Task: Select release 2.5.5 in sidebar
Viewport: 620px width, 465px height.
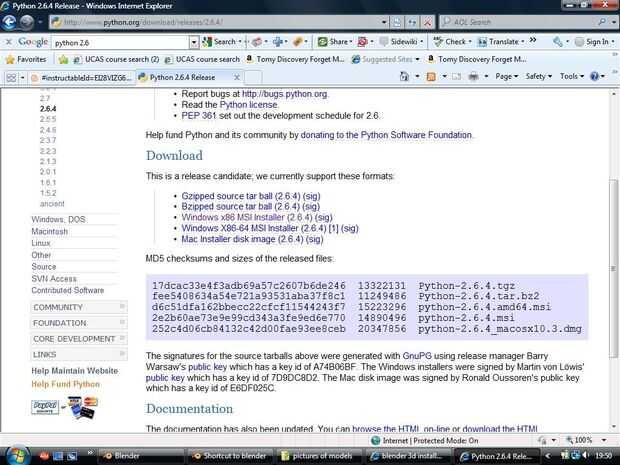Action: tap(48, 119)
